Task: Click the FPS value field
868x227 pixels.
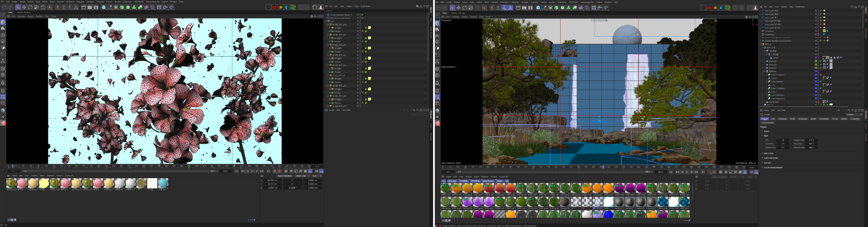Action: (783, 140)
